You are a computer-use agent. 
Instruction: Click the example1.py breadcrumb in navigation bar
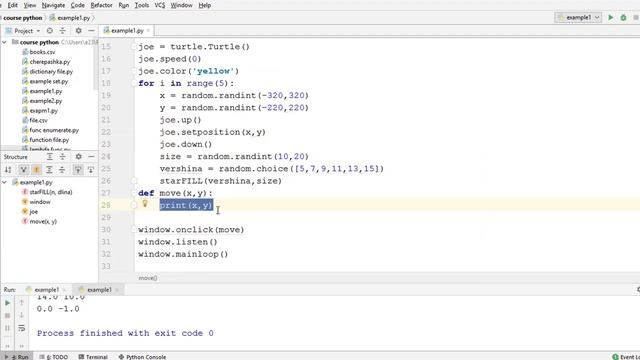(x=70, y=18)
